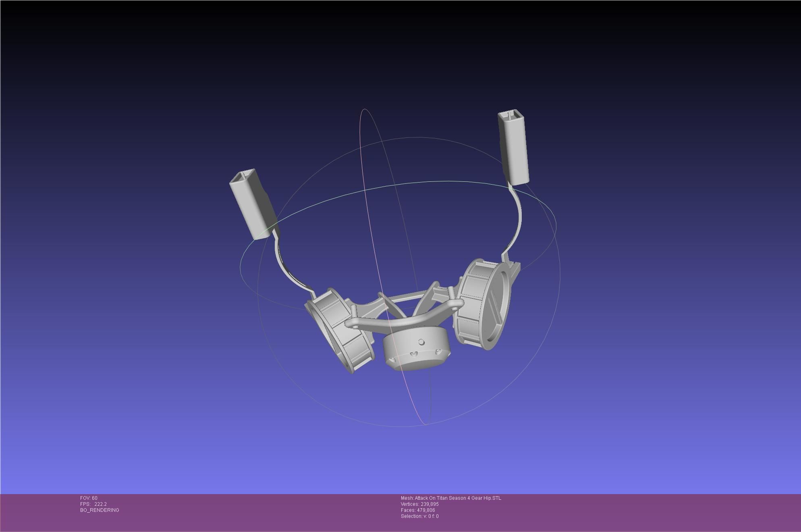Viewport: 801px width, 532px height.
Task: Click the right rectangular holder box of the model
Action: 513,148
